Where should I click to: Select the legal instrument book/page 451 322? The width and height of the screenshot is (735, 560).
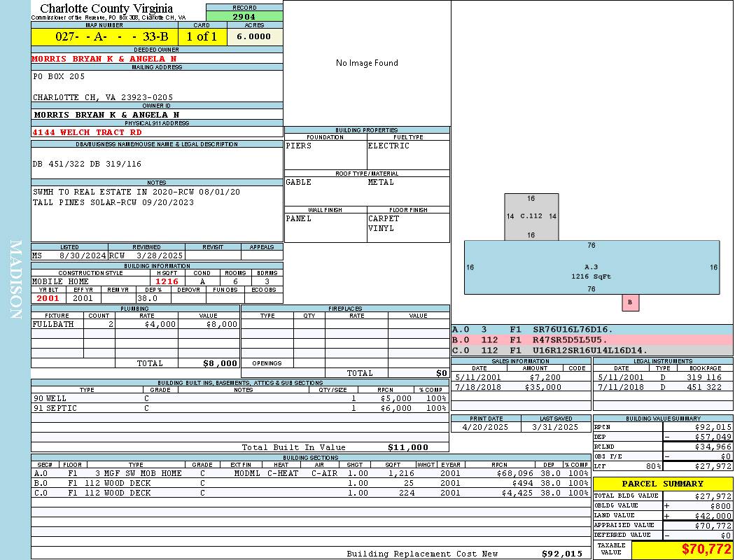pos(703,387)
